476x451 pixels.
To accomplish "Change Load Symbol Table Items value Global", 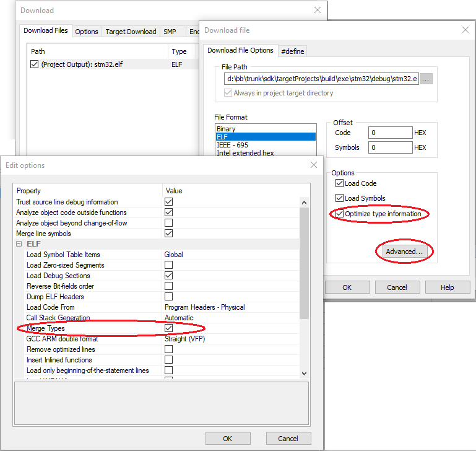I will 229,255.
